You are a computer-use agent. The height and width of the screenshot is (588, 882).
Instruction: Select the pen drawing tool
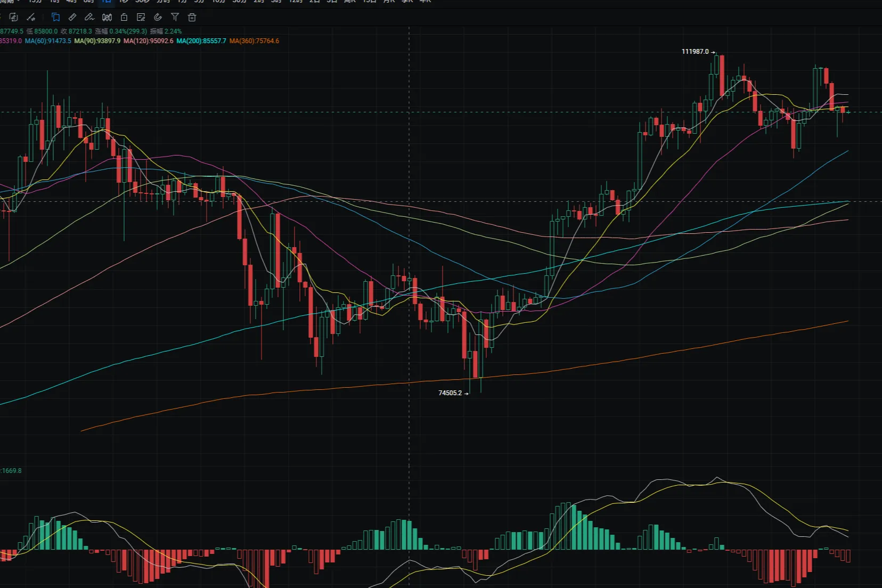tap(89, 17)
